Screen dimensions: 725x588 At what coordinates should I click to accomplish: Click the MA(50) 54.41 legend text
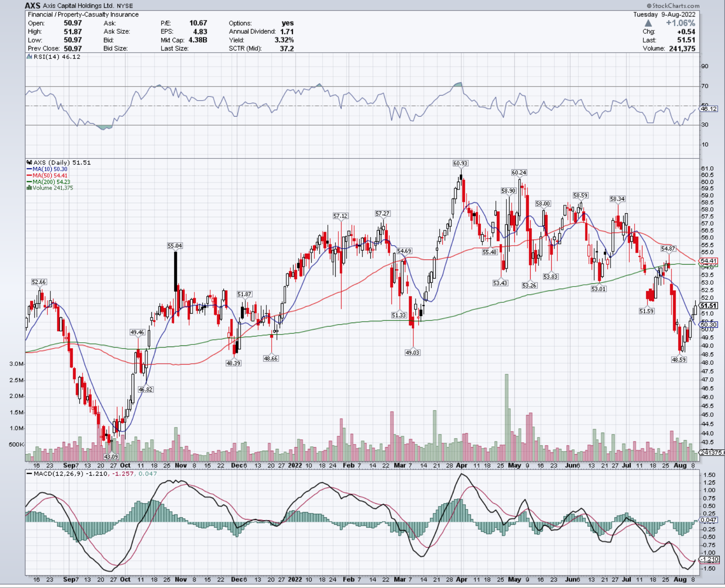tap(50, 176)
